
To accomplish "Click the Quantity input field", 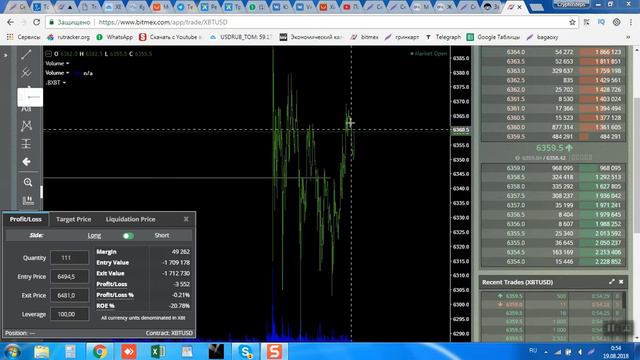I will pyautogui.click(x=69, y=258).
